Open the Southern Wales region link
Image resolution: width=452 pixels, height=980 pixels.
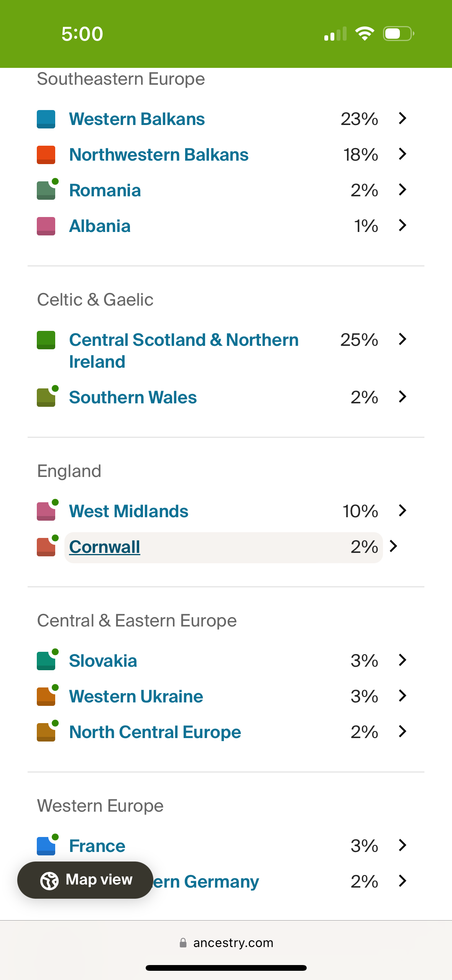click(x=133, y=398)
